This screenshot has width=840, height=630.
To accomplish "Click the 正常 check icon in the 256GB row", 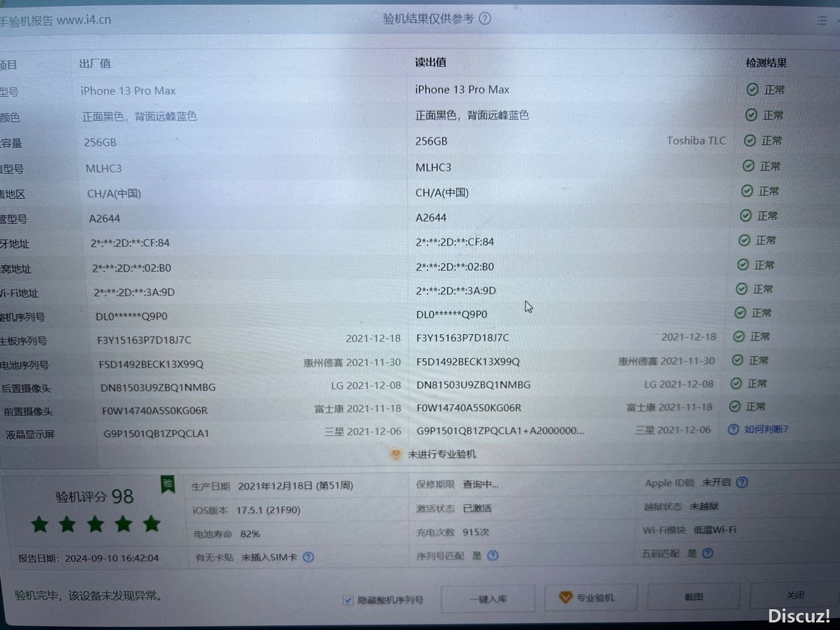I will point(750,141).
